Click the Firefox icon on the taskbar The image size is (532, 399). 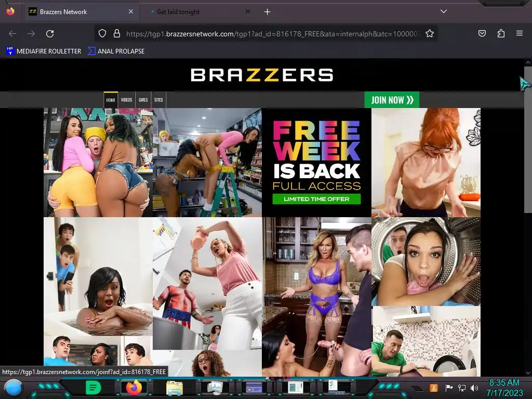[134, 388]
